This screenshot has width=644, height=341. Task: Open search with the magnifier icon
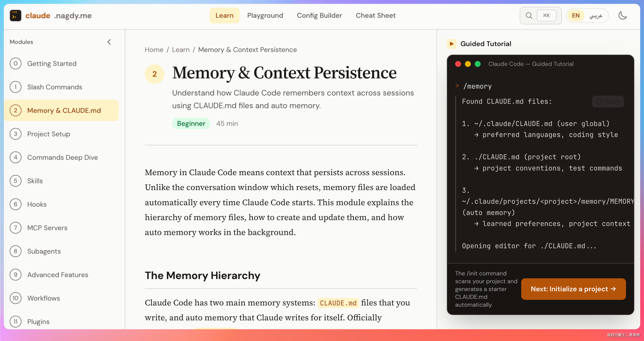pyautogui.click(x=529, y=15)
